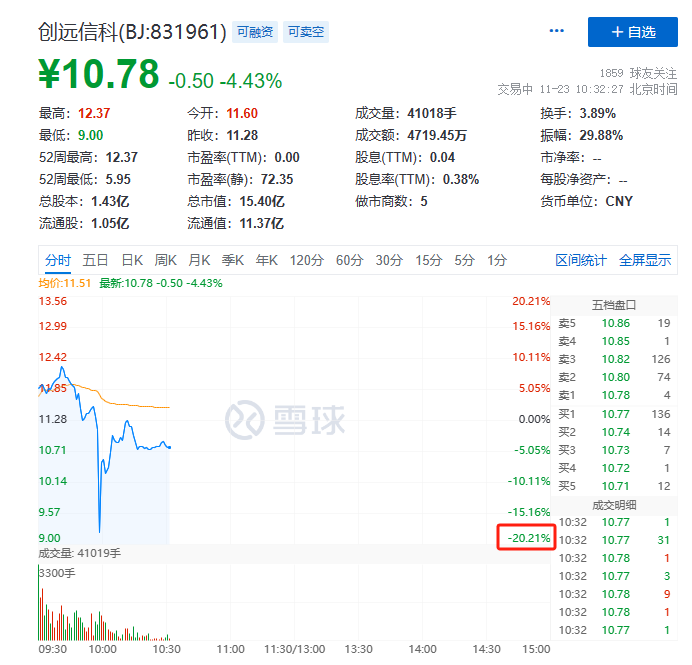Select the 1分 interval tab
Screen dimensions: 692x665
(x=496, y=260)
